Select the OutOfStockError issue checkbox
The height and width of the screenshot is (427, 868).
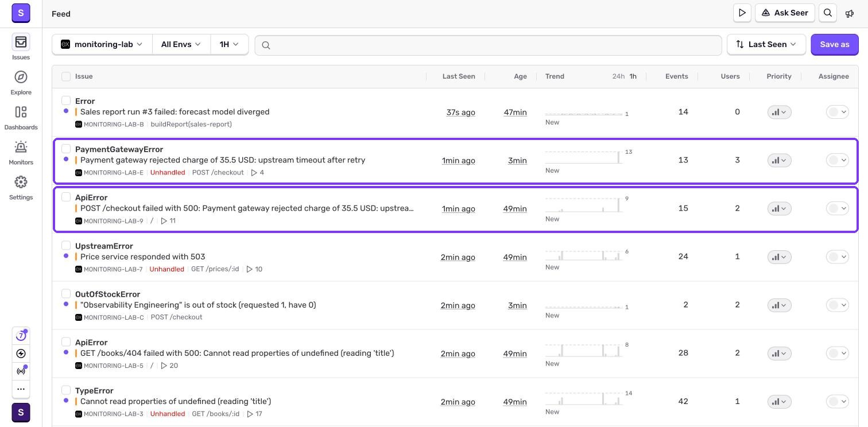(x=66, y=293)
